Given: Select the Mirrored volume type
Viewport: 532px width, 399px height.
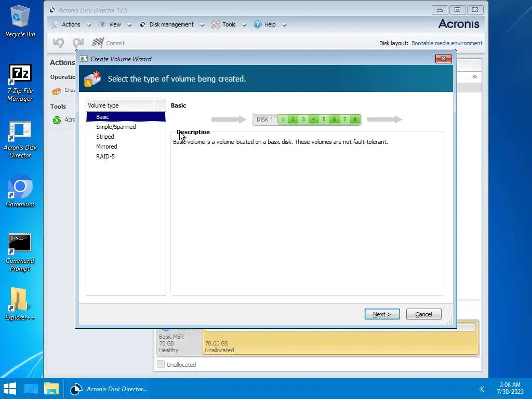Looking at the screenshot, I should (126, 146).
